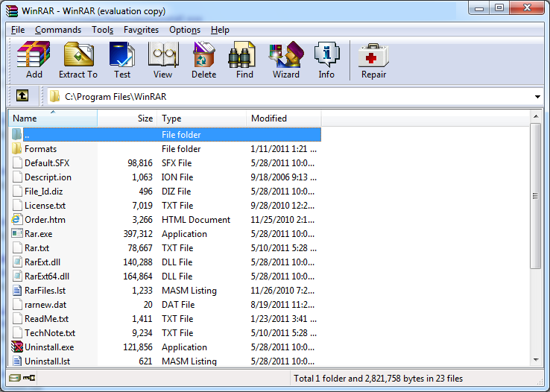Click the DAT File type cell
The height and width of the screenshot is (392, 550).
coord(178,305)
